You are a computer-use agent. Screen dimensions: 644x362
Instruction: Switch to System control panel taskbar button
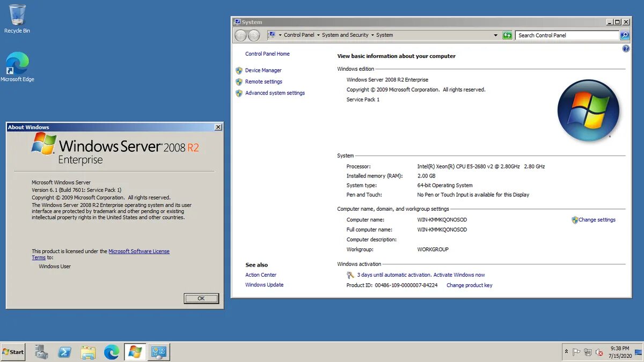tap(158, 352)
